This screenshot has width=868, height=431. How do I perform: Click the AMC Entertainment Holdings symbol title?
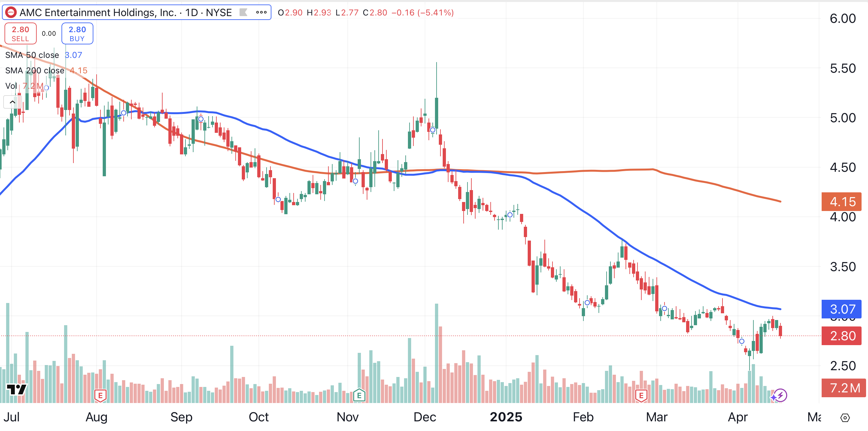tap(98, 13)
